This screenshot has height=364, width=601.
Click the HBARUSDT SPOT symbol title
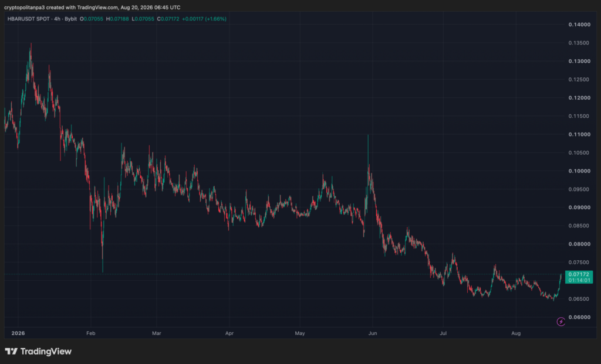pos(28,19)
